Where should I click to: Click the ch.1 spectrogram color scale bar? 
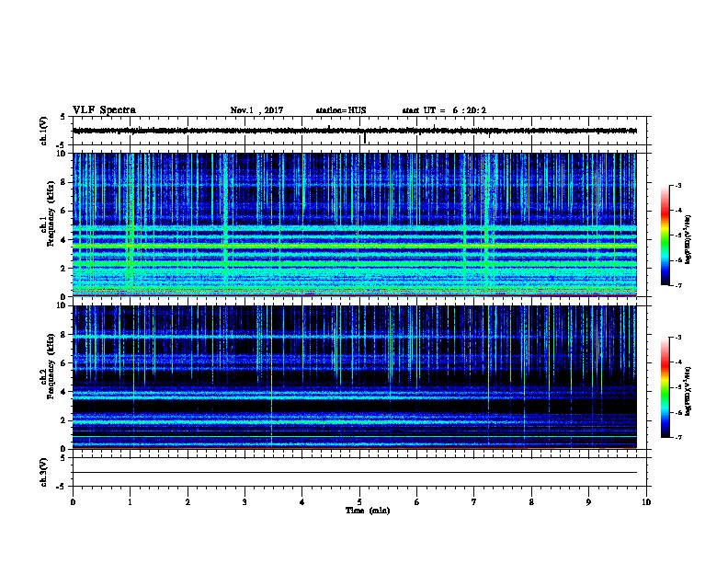pyautogui.click(x=665, y=236)
